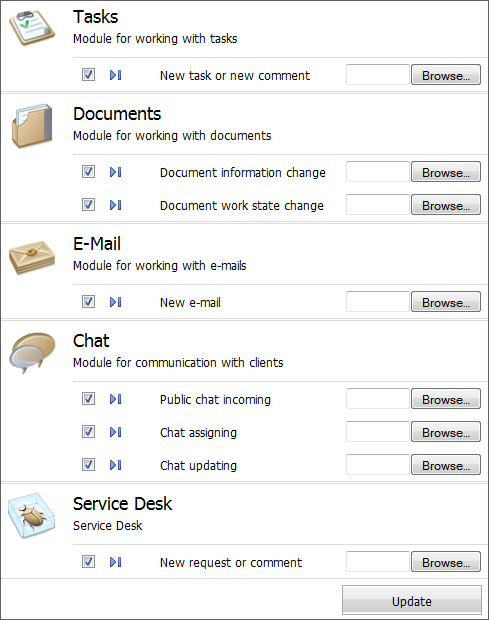
Task: Click the E-Mail envelope module icon
Action: [32, 257]
